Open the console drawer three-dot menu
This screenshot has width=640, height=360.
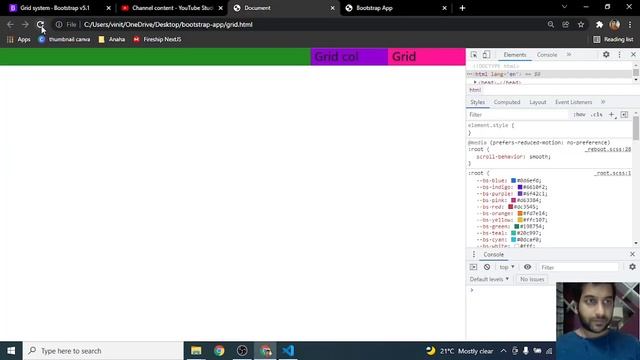click(473, 254)
